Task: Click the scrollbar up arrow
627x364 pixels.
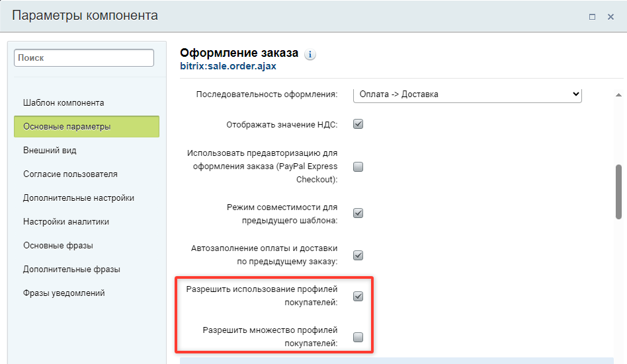Action: click(x=618, y=95)
